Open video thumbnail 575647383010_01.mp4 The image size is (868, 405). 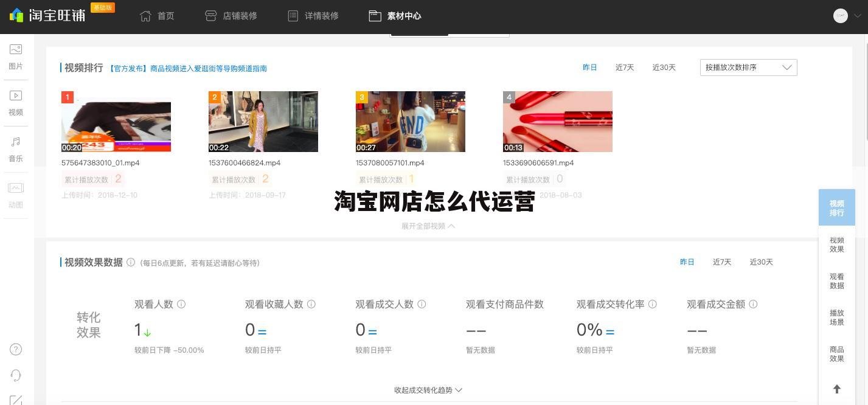point(116,122)
